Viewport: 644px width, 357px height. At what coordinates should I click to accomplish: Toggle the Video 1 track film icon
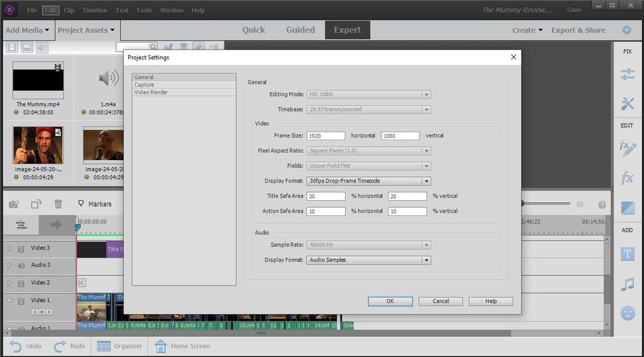pos(21,301)
